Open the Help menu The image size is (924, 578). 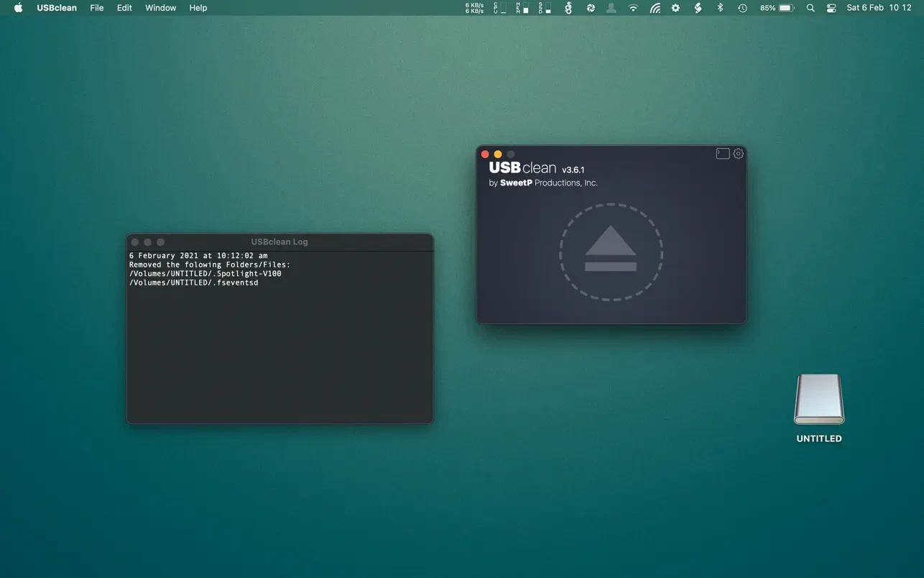(x=198, y=8)
